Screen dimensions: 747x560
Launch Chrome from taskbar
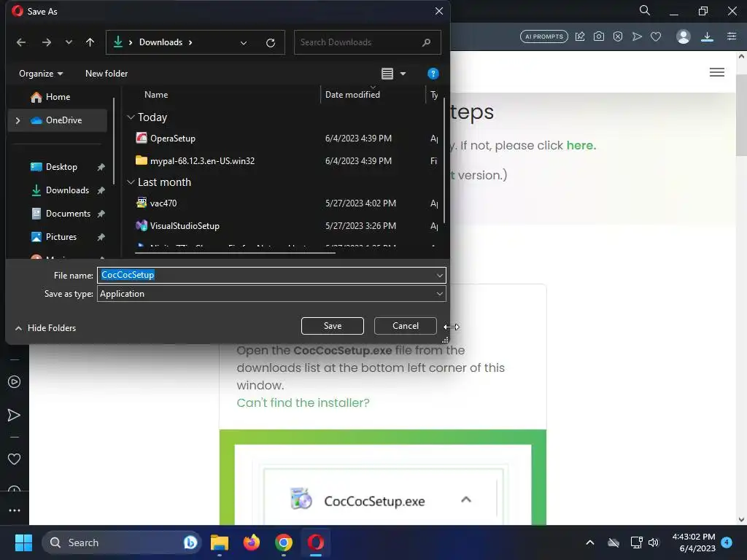click(x=284, y=542)
